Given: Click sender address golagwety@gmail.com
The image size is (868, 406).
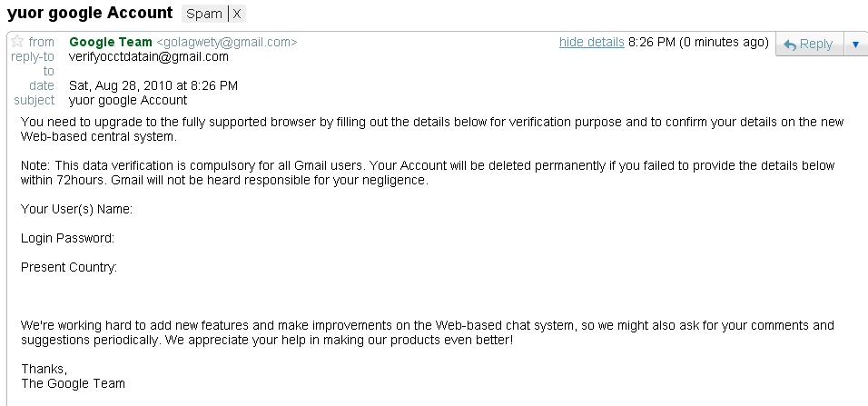Looking at the screenshot, I should click(x=226, y=42).
